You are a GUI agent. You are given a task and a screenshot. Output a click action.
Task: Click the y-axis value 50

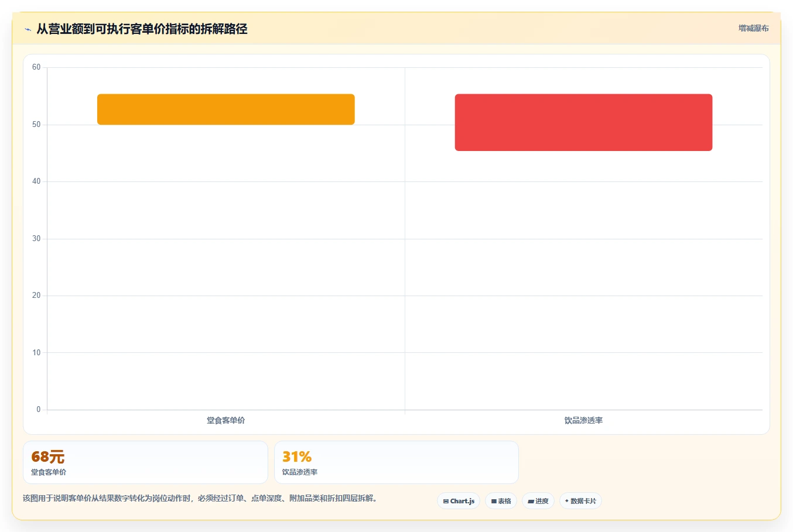coord(36,125)
